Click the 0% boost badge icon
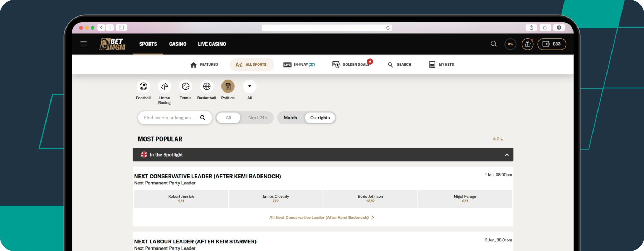The width and height of the screenshot is (644, 251). (510, 44)
